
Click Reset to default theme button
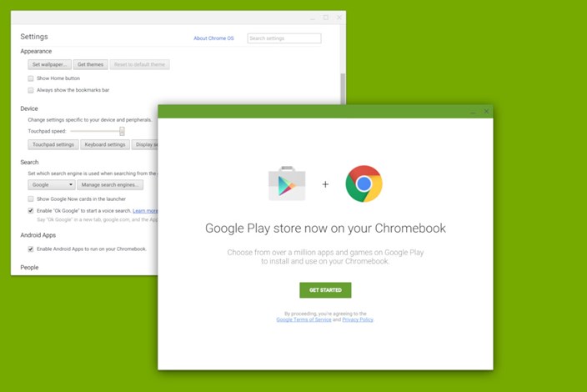139,64
